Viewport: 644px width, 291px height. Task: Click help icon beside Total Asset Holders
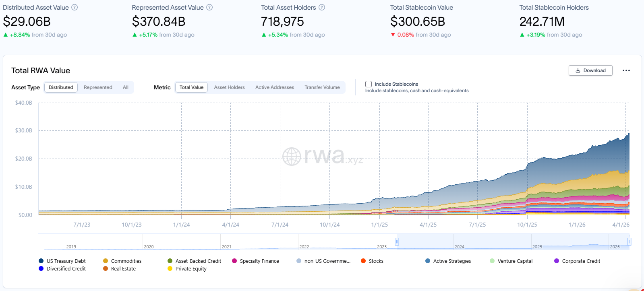coord(322,7)
